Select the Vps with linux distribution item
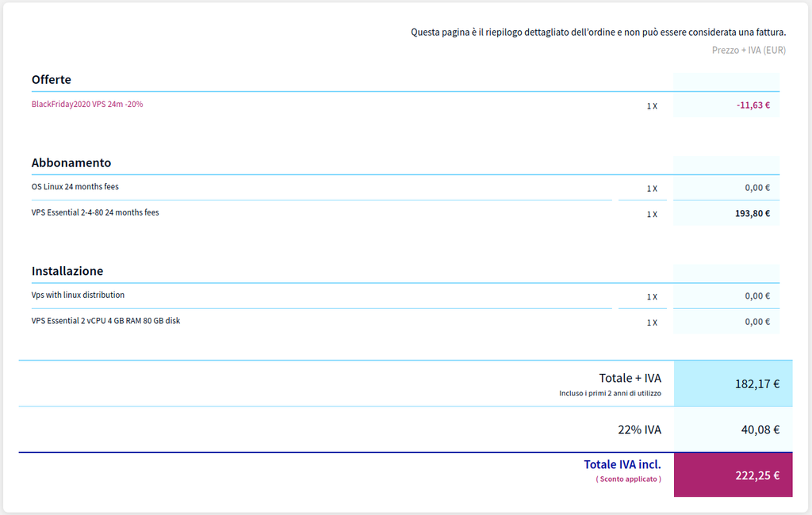 point(78,296)
